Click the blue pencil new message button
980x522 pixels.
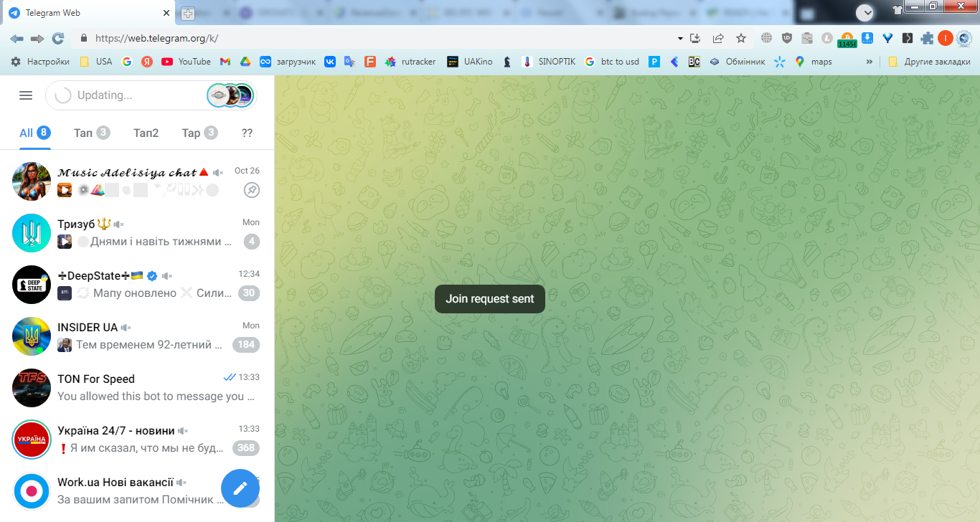tap(240, 488)
